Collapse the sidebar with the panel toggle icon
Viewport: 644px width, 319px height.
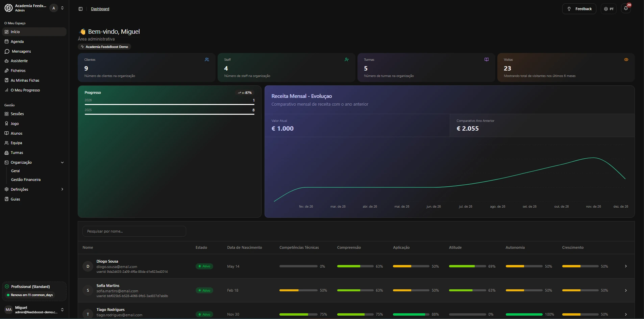point(80,9)
